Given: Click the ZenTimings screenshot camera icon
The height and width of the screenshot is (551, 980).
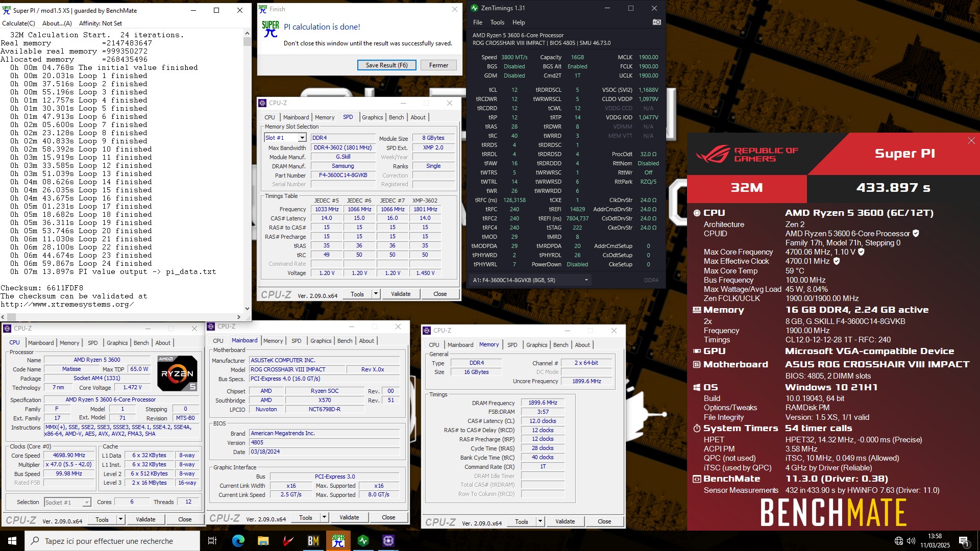Looking at the screenshot, I should point(656,22).
